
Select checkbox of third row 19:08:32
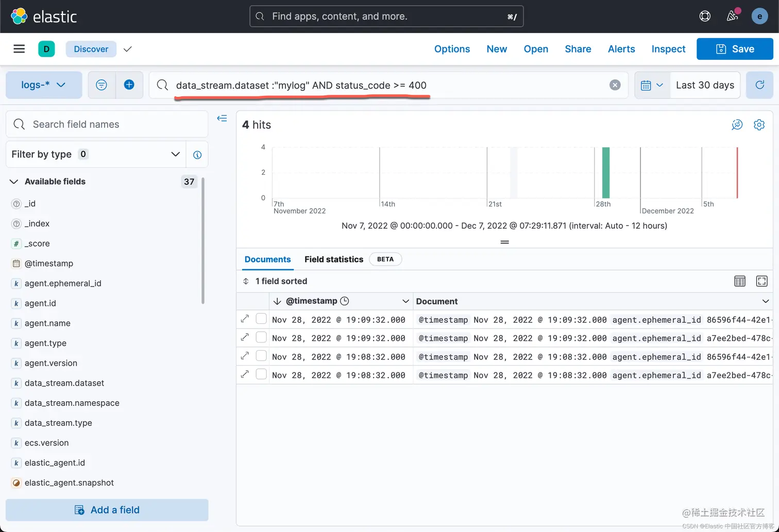(261, 356)
